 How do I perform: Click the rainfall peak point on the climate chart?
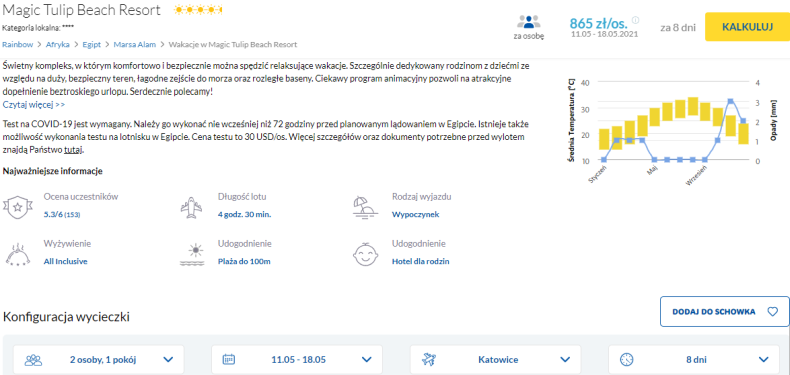(731, 101)
